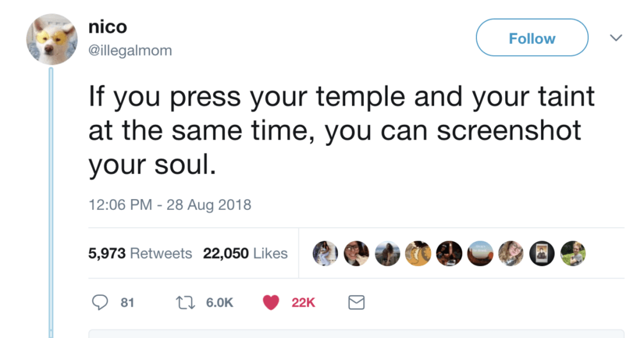The width and height of the screenshot is (644, 338).
Task: View the 5,973 Retweets list
Action: click(140, 254)
